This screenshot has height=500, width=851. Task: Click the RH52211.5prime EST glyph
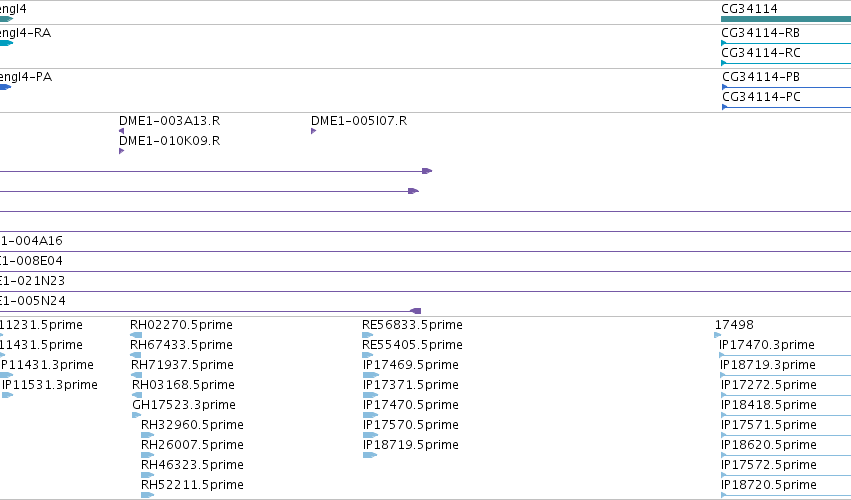pyautogui.click(x=148, y=495)
